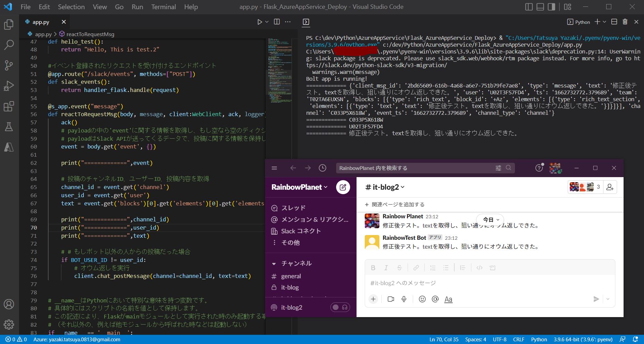This screenshot has width=644, height=344.
Task: Open the Extensions view in activity bar
Action: pyautogui.click(x=9, y=106)
